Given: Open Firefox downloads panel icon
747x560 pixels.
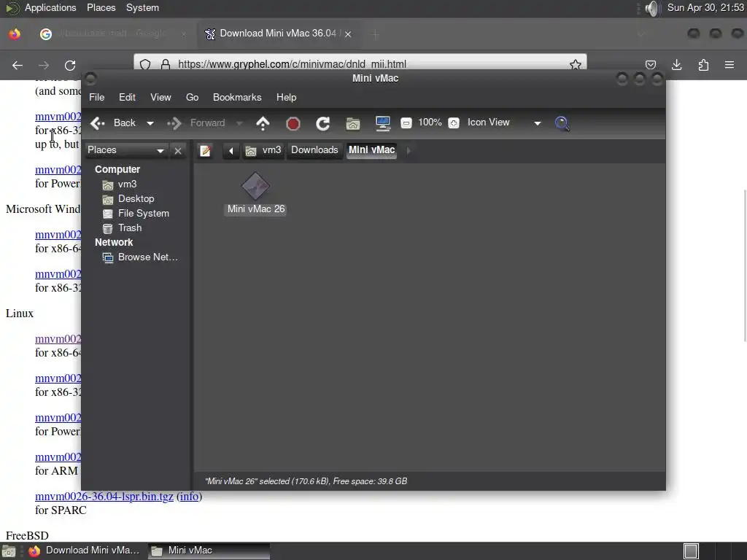Looking at the screenshot, I should [x=676, y=65].
